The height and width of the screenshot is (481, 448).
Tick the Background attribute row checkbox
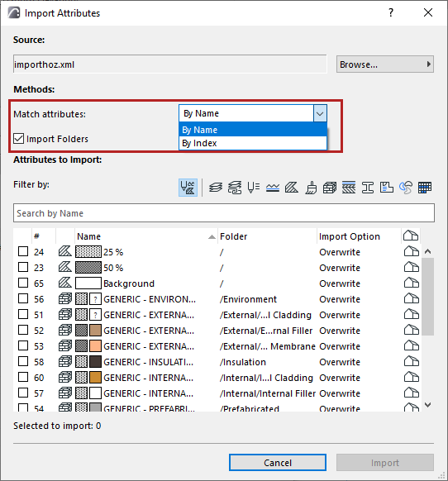coord(23,283)
